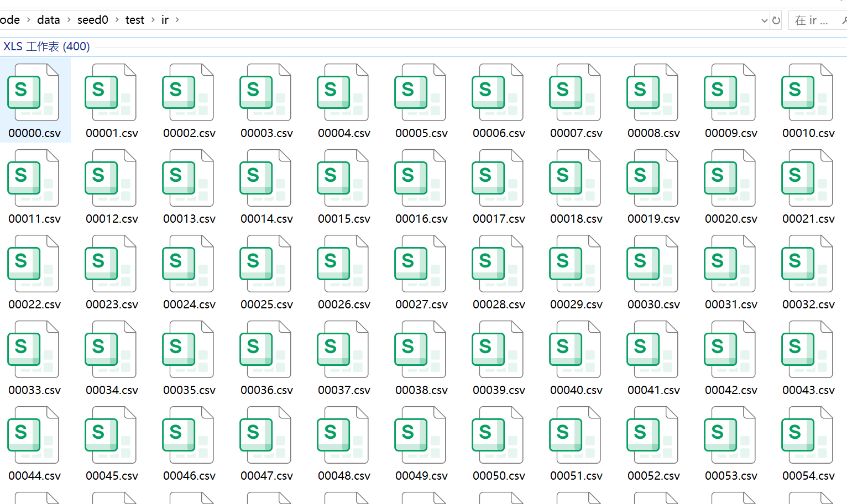
Task: Select the 00024.csv spreadsheet icon
Action: [188, 264]
